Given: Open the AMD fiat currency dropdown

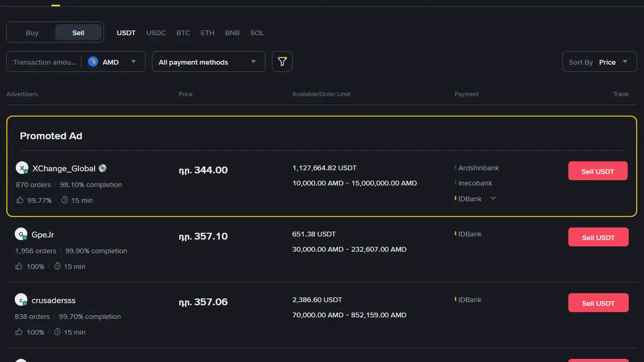Looking at the screenshot, I should tap(113, 62).
